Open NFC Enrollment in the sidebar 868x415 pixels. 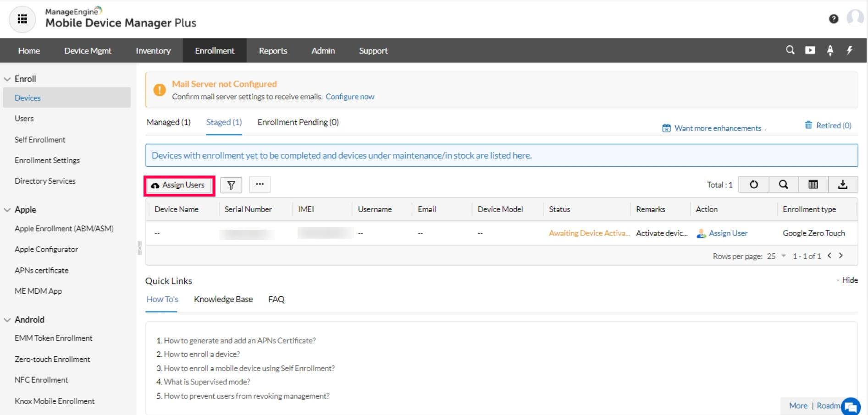point(41,380)
